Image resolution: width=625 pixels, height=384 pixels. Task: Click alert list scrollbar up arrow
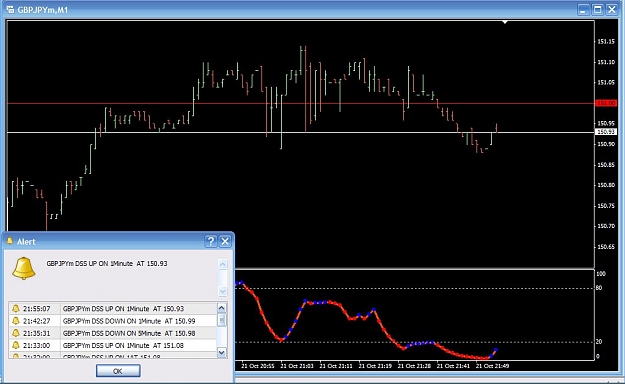point(222,307)
